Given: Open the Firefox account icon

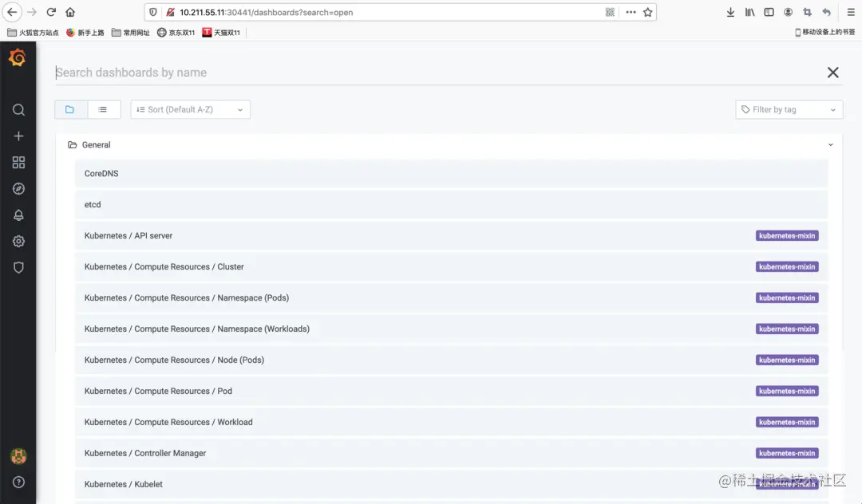Looking at the screenshot, I should (x=789, y=12).
